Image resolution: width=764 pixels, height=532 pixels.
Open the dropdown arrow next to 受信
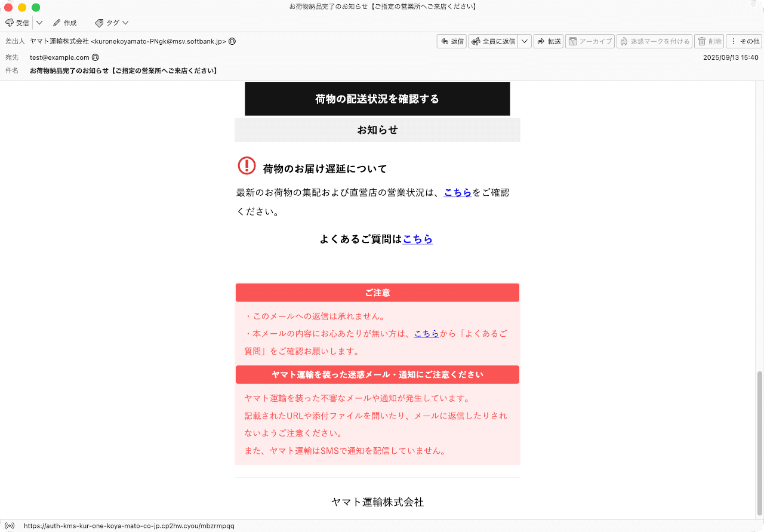[39, 23]
